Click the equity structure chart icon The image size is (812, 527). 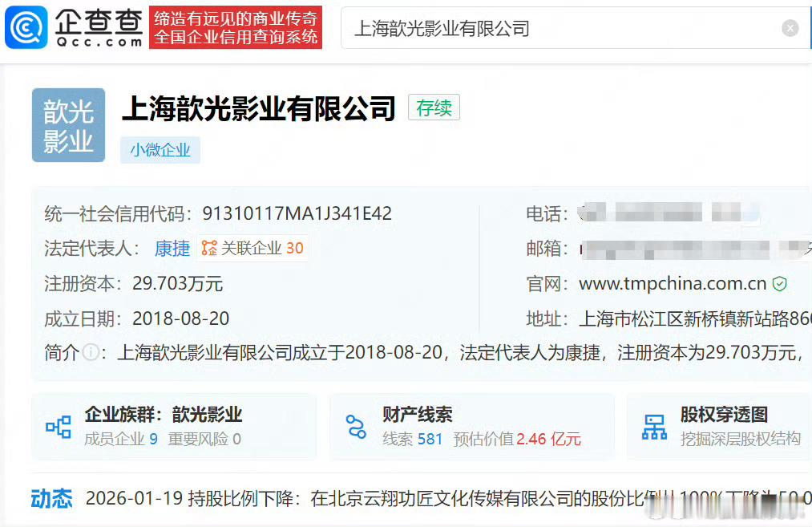[x=655, y=427]
